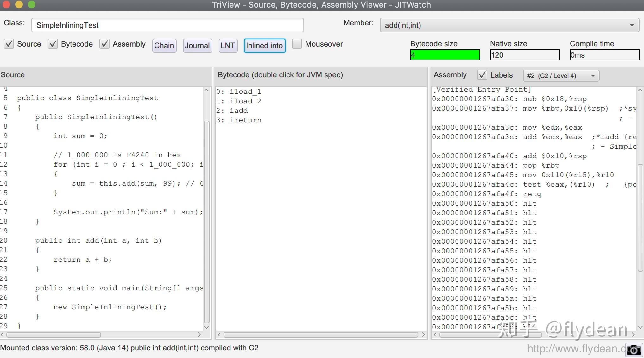Open the Member dropdown add(int,int)
The height and width of the screenshot is (358, 644).
click(509, 25)
